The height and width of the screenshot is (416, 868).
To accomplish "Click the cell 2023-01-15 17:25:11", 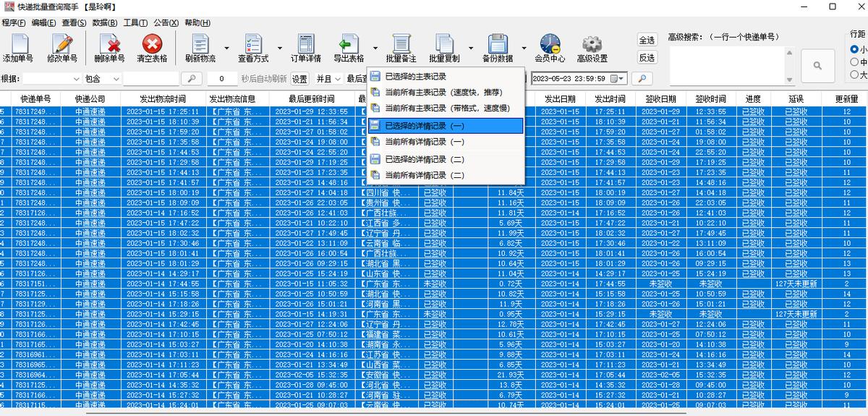I will point(162,112).
